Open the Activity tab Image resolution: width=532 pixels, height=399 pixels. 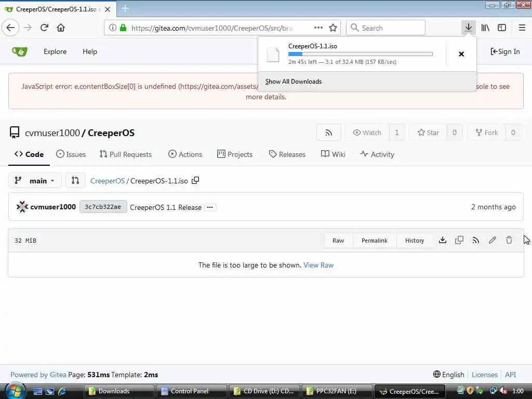pos(377,154)
